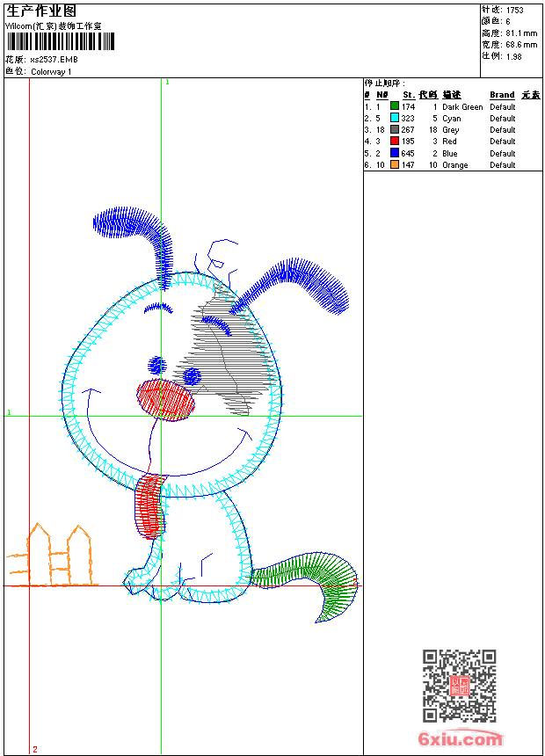545x756 pixels.
Task: Click the Cyan color swatch
Action: coord(395,118)
